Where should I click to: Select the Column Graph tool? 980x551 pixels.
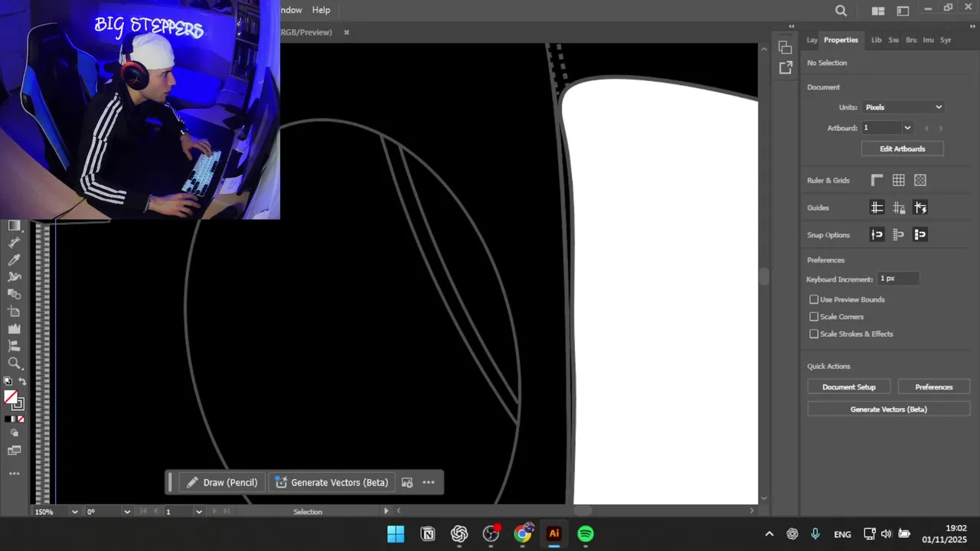click(x=14, y=329)
